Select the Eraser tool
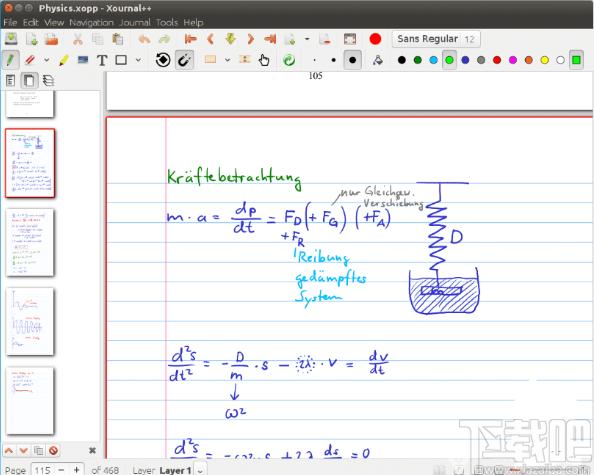The height and width of the screenshot is (475, 594). pyautogui.click(x=30, y=60)
